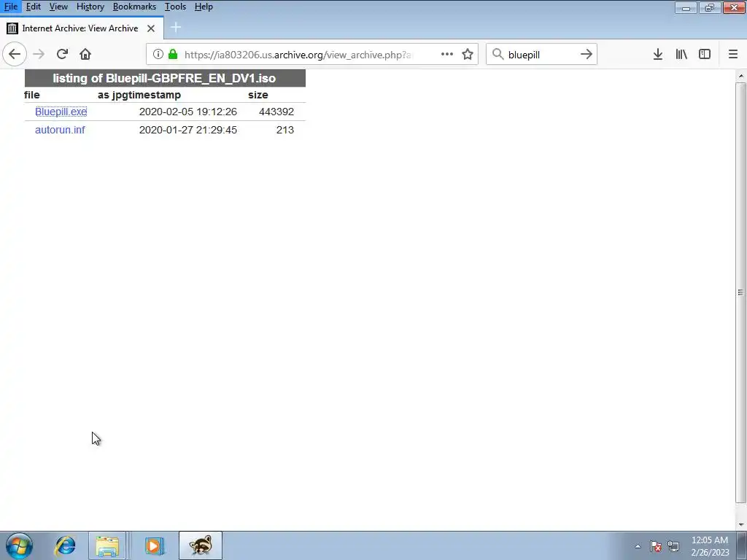The width and height of the screenshot is (747, 560).
Task: Click the file size 443392
Action: coord(276,112)
